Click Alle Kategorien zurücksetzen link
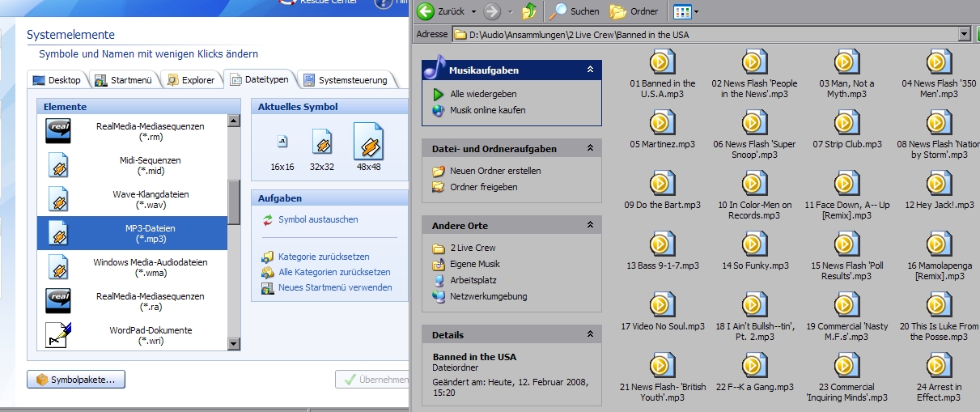 coord(334,272)
